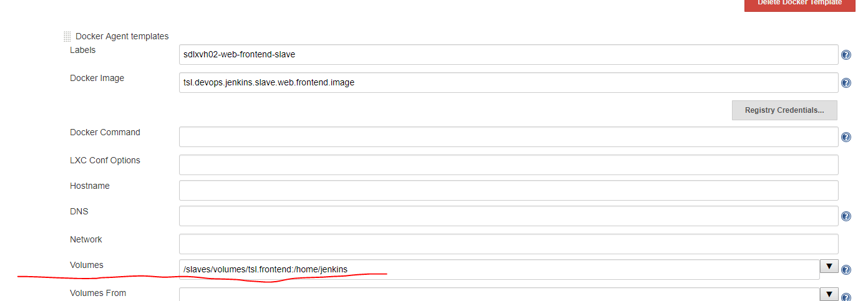Image resolution: width=868 pixels, height=301 pixels.
Task: Focus the Volumes From input box
Action: tap(498, 295)
